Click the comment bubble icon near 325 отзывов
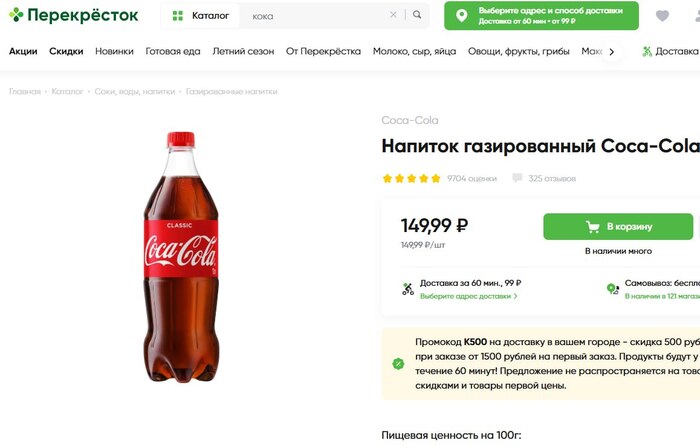700x446 pixels. tap(517, 178)
